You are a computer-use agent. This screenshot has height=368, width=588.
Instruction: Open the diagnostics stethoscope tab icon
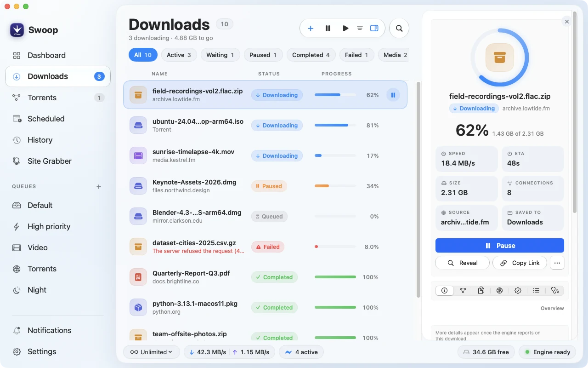click(x=555, y=291)
